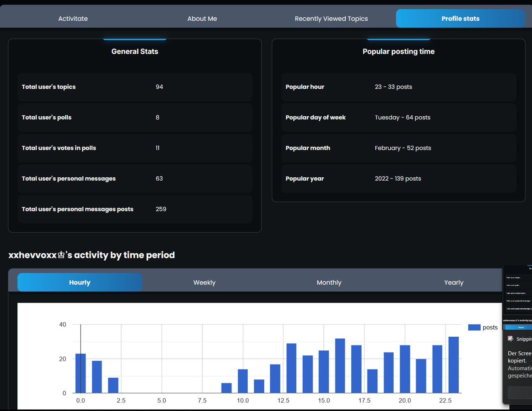Click the personal messages value 63
532x411 pixels.
(x=159, y=179)
